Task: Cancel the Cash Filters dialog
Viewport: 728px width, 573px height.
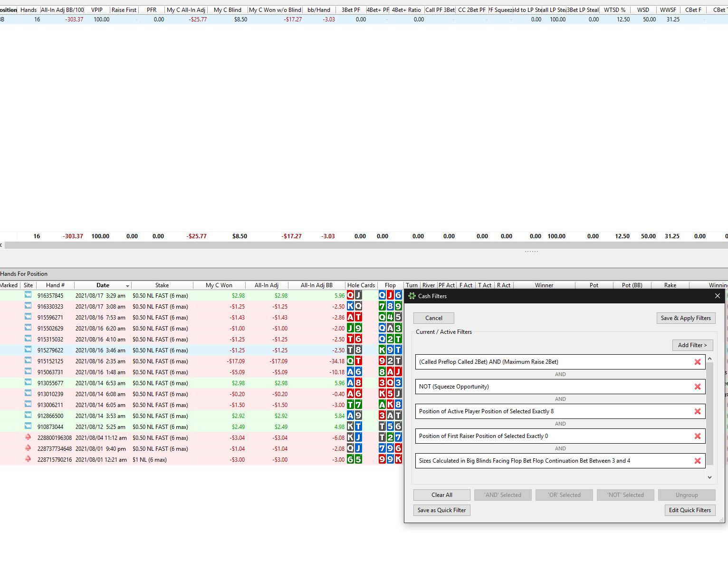Action: click(x=434, y=318)
